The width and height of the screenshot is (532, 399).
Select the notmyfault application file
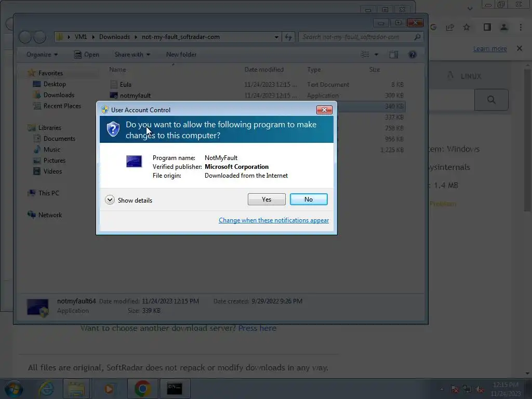135,96
